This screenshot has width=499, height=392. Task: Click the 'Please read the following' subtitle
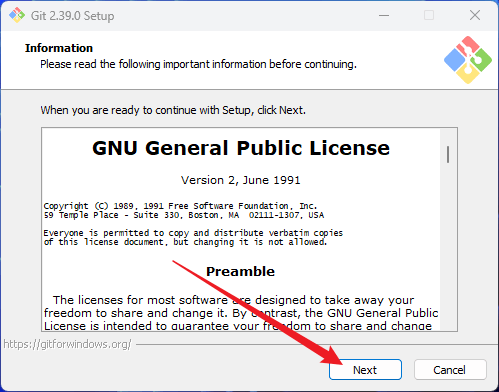click(x=198, y=64)
